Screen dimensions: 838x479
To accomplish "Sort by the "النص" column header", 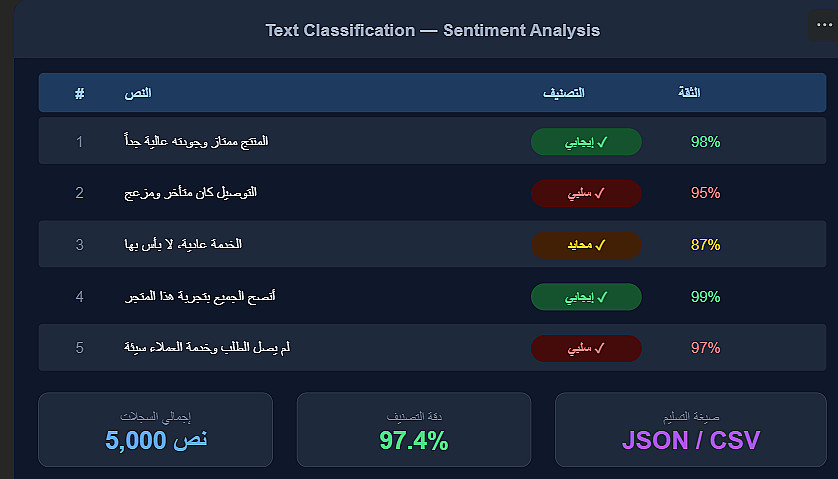I will 138,93.
